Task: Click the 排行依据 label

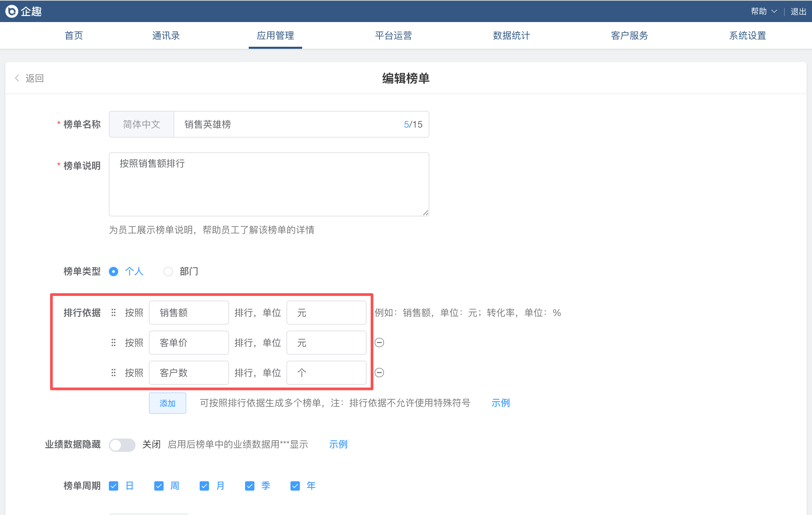Action: point(82,313)
